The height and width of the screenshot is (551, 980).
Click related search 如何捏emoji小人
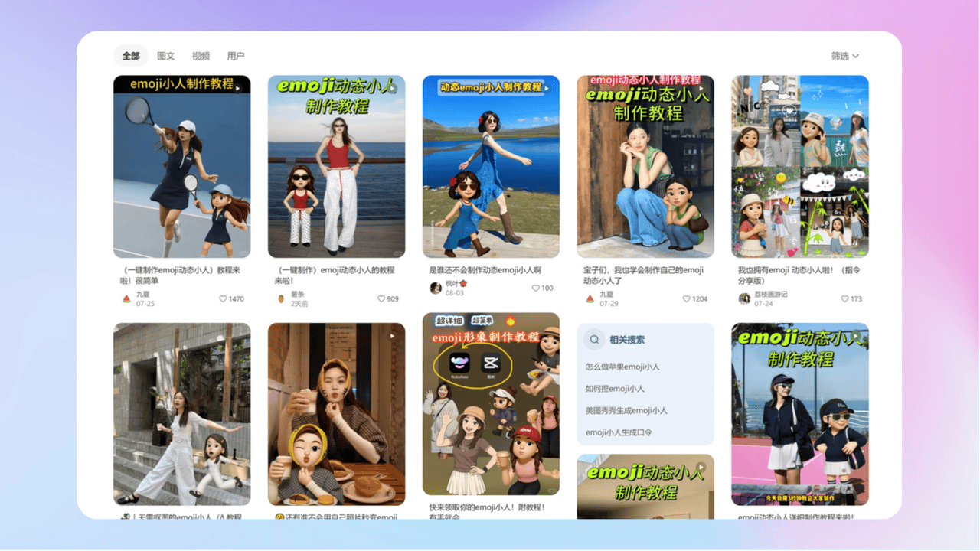pyautogui.click(x=615, y=389)
